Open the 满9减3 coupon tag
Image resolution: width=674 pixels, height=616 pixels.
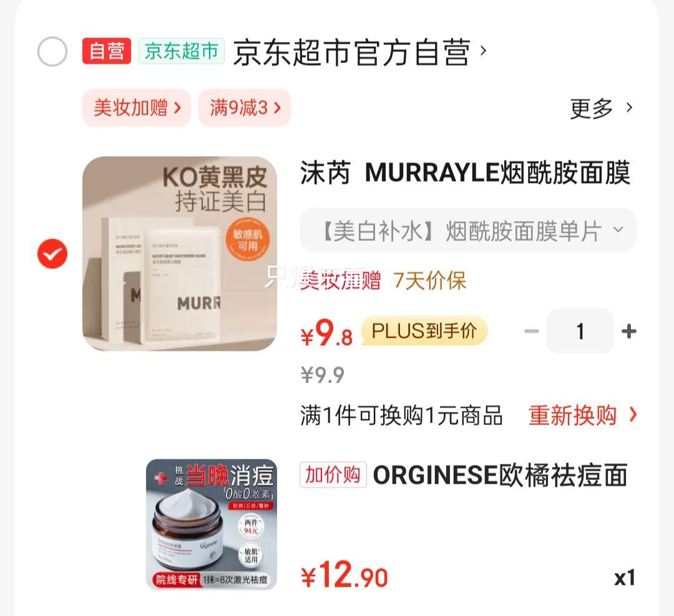pyautogui.click(x=245, y=107)
